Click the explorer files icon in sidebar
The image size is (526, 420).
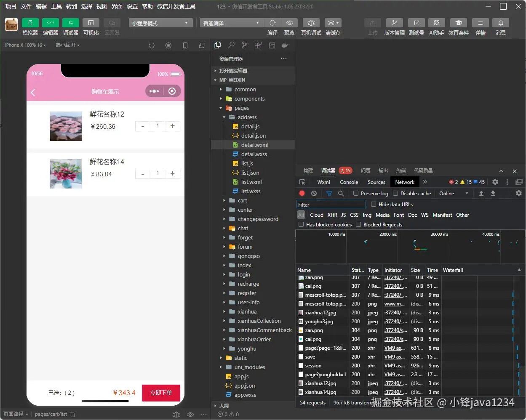218,45
